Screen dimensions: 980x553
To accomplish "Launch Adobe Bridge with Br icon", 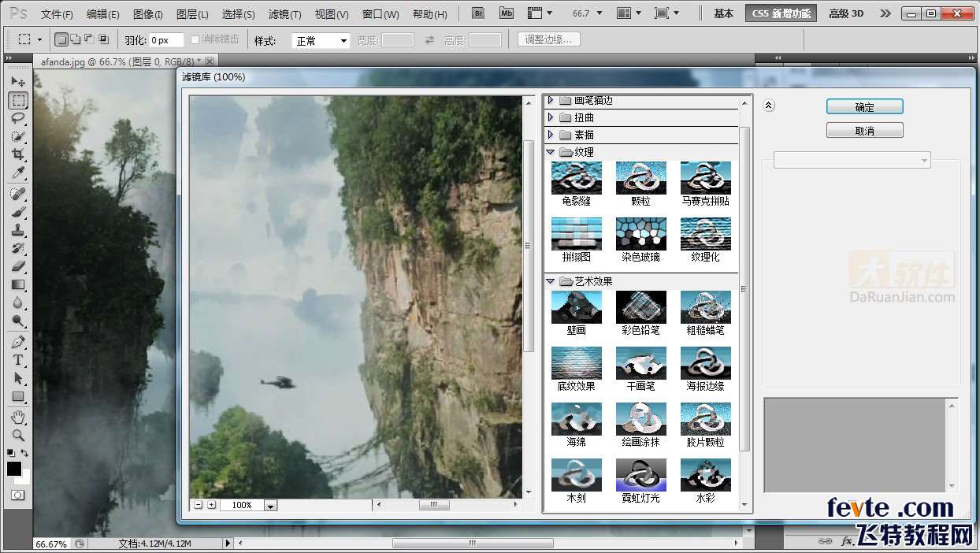I will point(478,13).
